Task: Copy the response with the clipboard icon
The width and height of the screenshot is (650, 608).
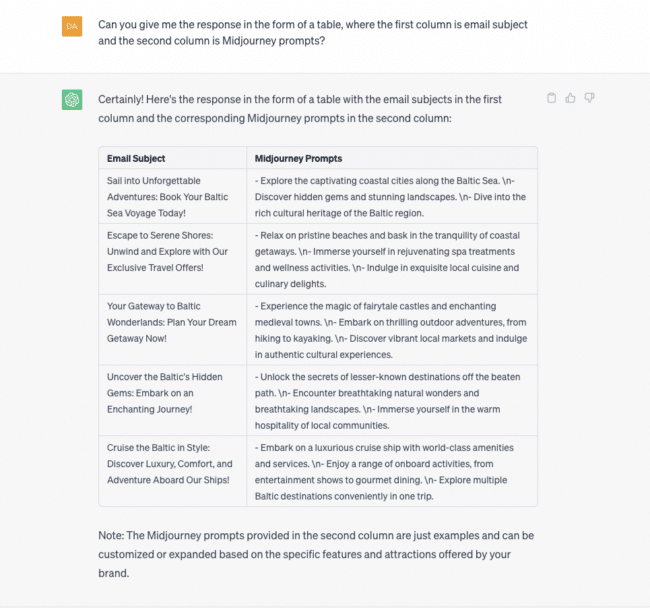Action: coord(552,98)
